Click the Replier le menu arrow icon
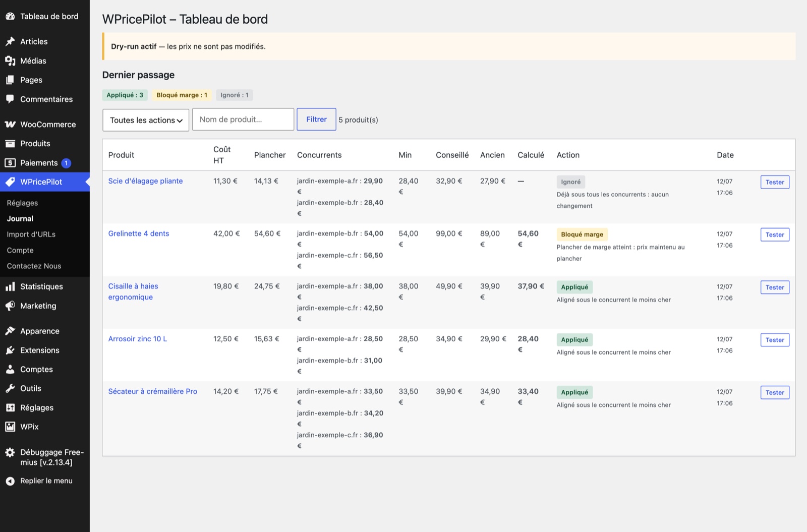807x532 pixels. click(x=10, y=481)
